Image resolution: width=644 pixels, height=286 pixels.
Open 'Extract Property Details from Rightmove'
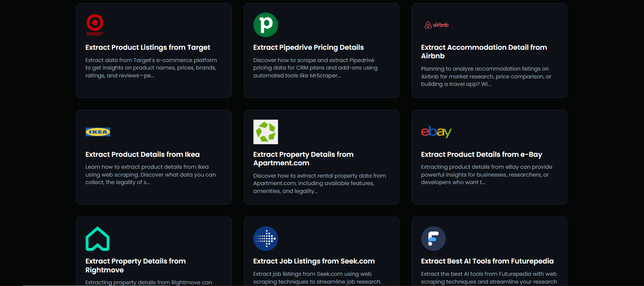tap(135, 265)
